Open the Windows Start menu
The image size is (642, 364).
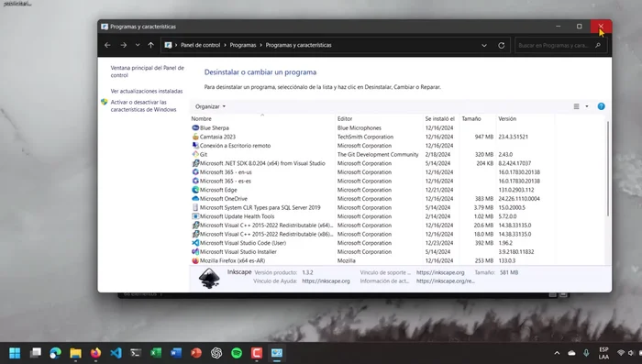[15, 353]
